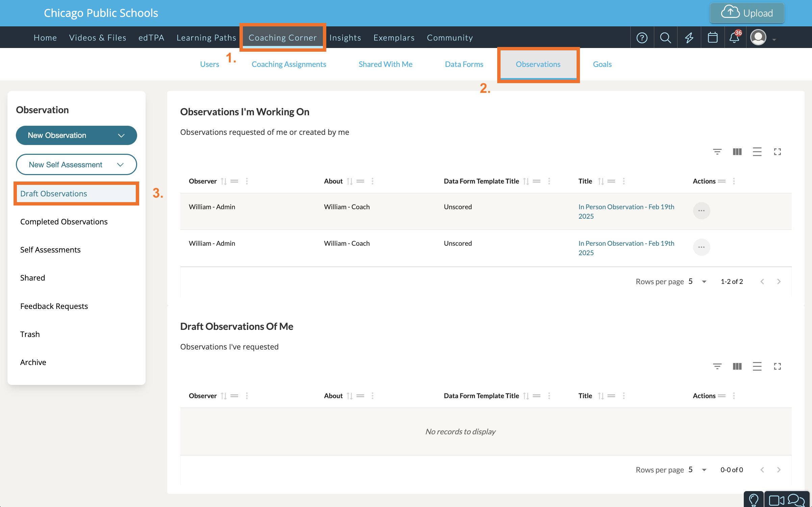View notifications bell with 36 badge
812x507 pixels.
(735, 38)
